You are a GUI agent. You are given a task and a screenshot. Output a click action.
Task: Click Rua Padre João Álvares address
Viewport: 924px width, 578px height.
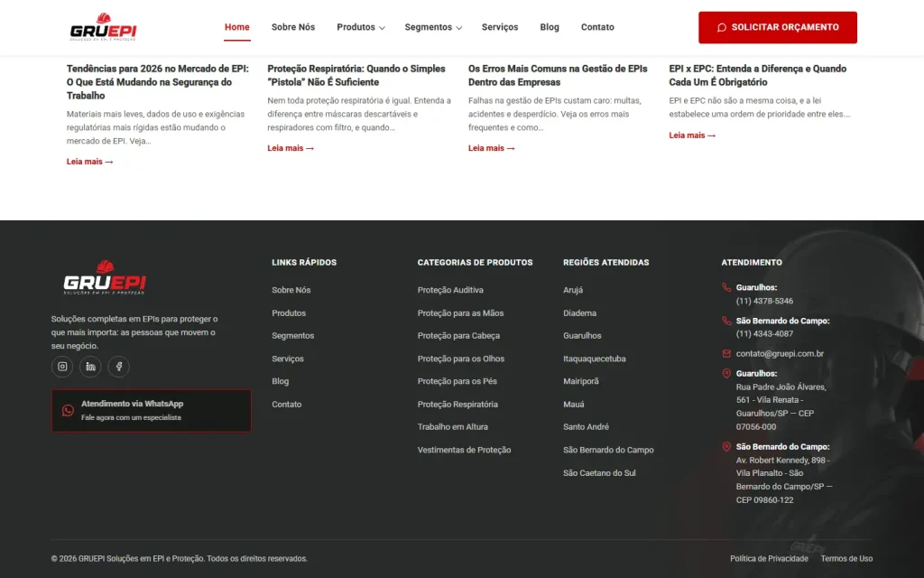pos(781,407)
